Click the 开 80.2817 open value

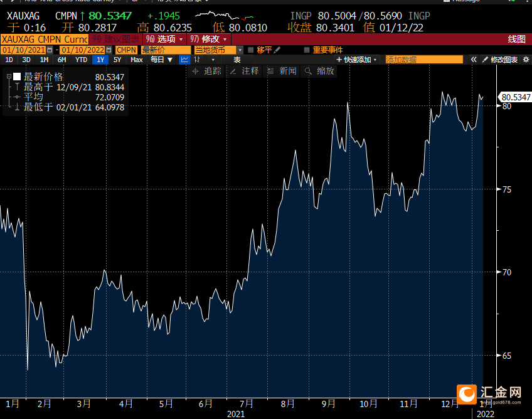point(89,28)
